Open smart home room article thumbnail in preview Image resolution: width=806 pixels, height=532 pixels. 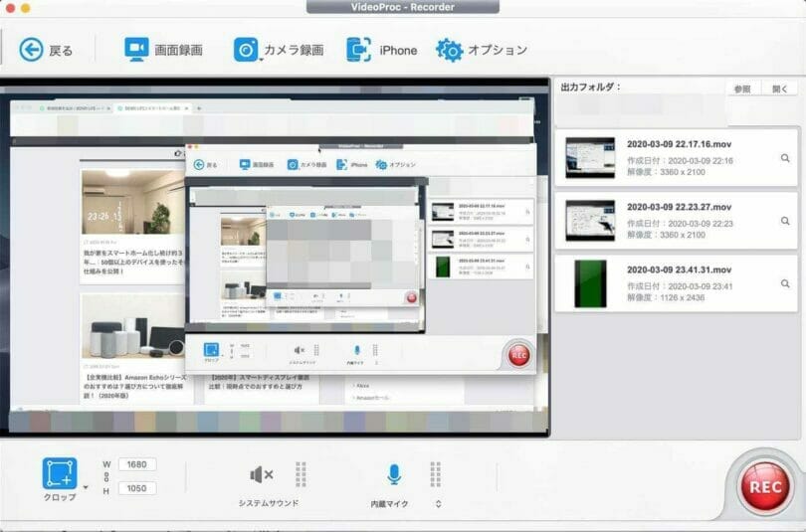[133, 202]
